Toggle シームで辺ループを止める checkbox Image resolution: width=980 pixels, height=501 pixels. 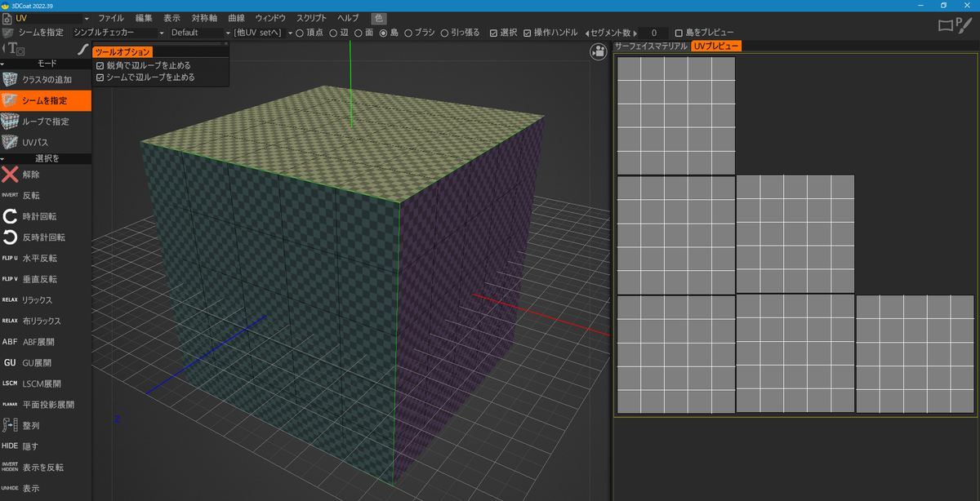point(100,78)
